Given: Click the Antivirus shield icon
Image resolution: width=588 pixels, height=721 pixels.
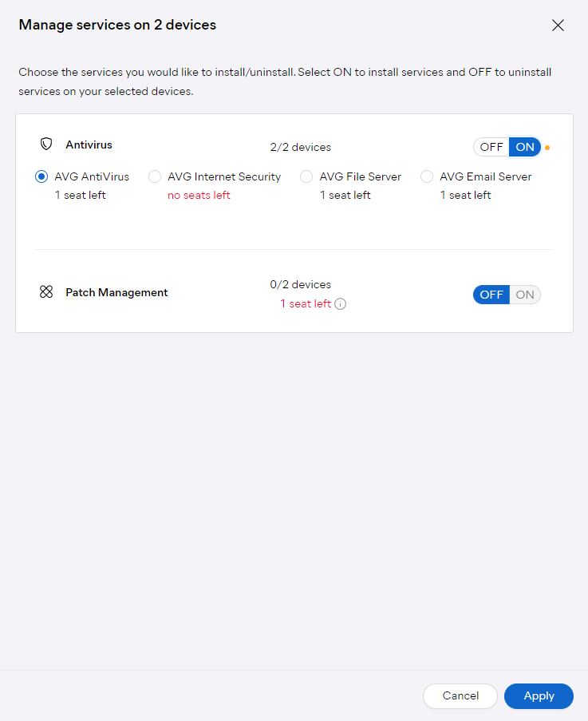Looking at the screenshot, I should (x=46, y=144).
